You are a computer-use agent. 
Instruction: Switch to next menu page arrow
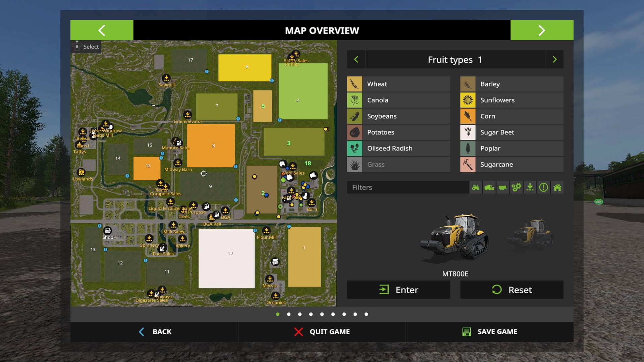[x=542, y=31]
